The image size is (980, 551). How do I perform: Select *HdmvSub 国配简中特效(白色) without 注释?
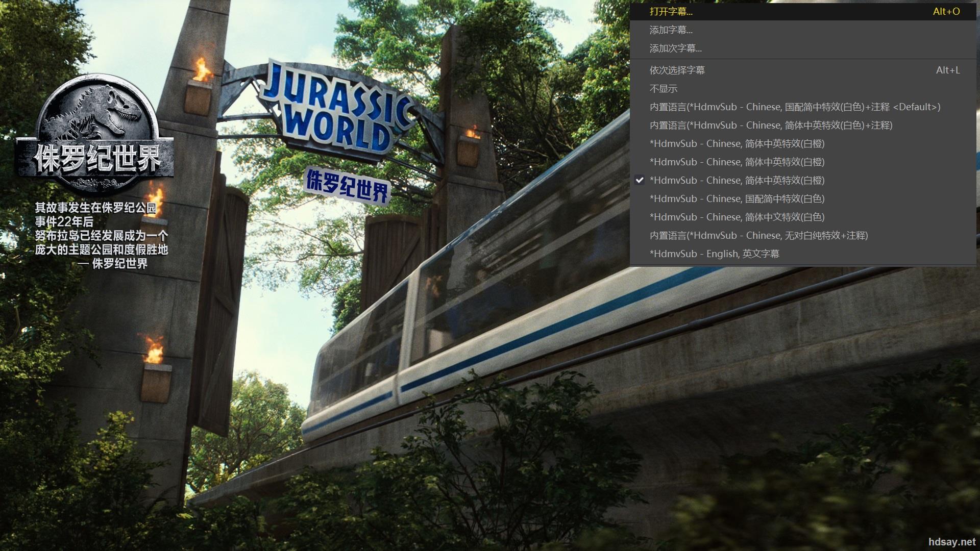(x=803, y=199)
